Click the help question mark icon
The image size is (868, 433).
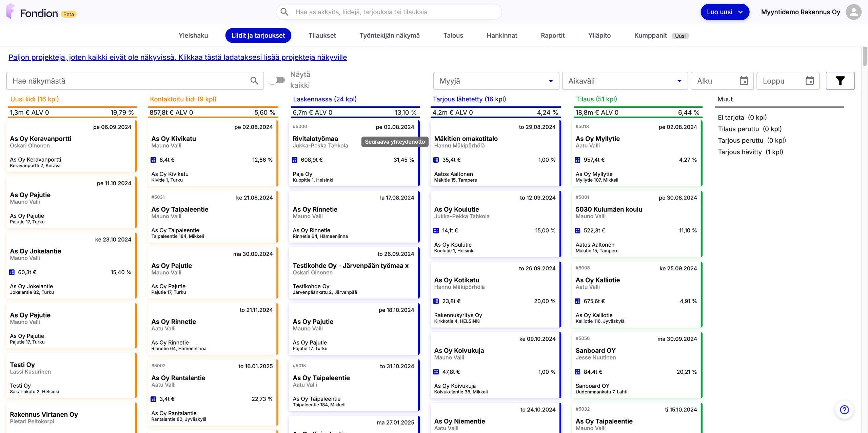click(844, 410)
